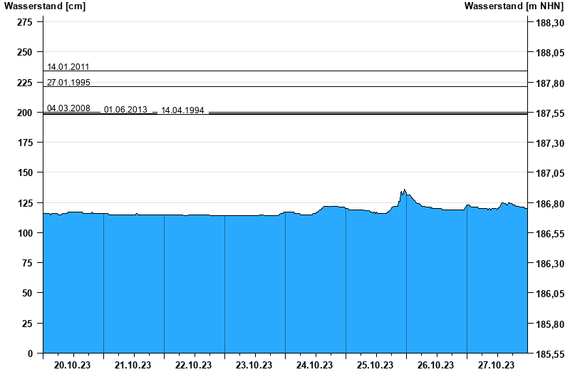This screenshot has height=392, width=570.
Task: Click the 14.04.1994 flood marker label
Action: point(182,110)
